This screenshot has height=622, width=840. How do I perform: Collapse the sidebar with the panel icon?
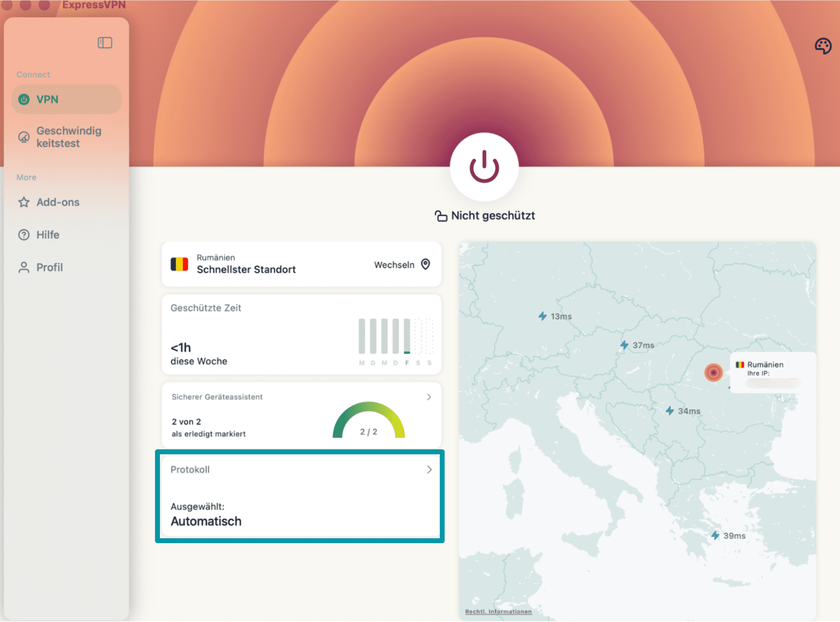(x=105, y=43)
